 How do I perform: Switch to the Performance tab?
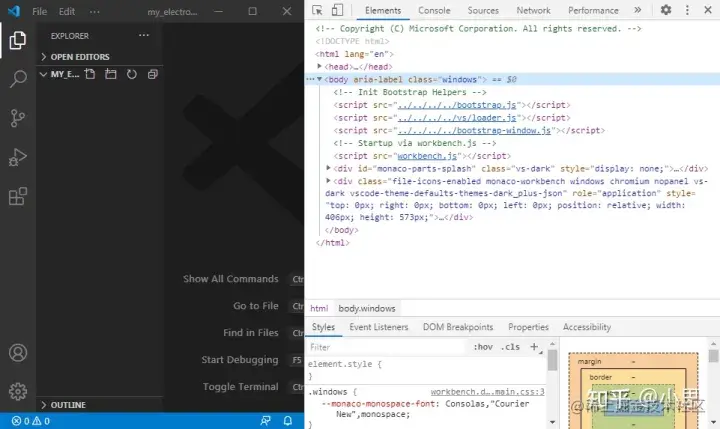coord(593,10)
